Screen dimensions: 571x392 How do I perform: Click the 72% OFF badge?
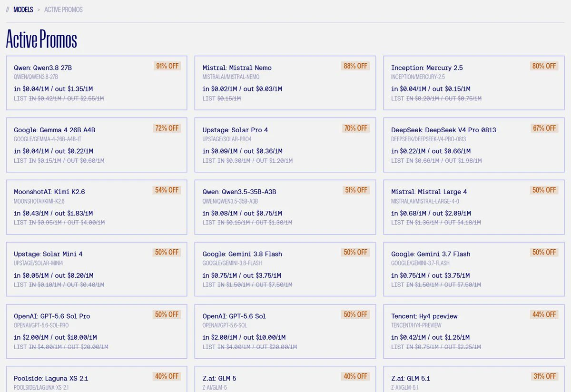click(x=167, y=128)
